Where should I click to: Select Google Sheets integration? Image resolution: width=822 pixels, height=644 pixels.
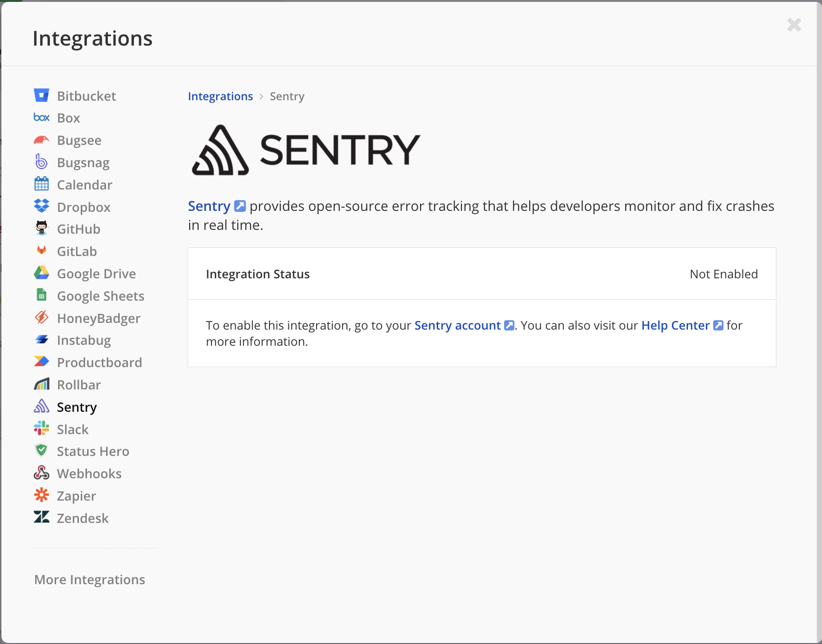point(100,296)
